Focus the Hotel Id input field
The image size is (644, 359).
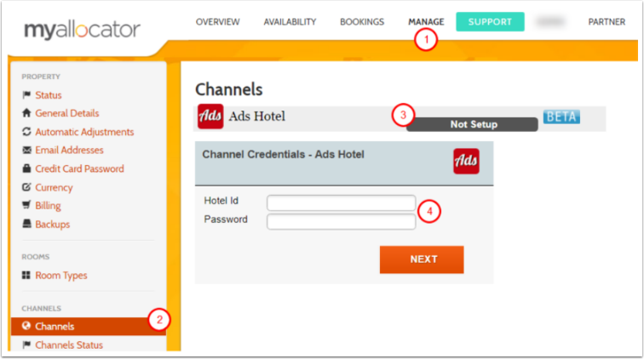342,203
